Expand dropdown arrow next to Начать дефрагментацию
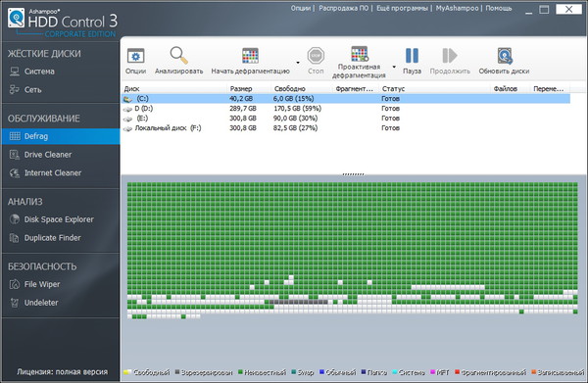 pyautogui.click(x=298, y=63)
